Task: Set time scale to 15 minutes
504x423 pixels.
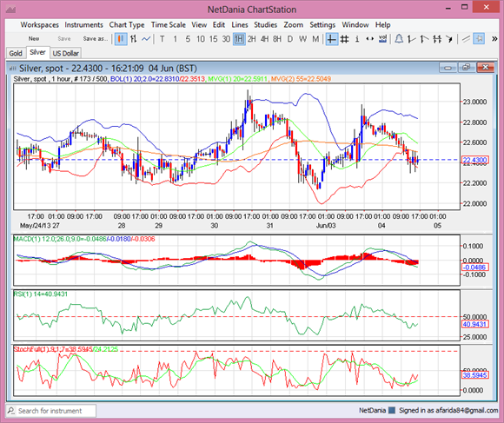Action: [214, 39]
